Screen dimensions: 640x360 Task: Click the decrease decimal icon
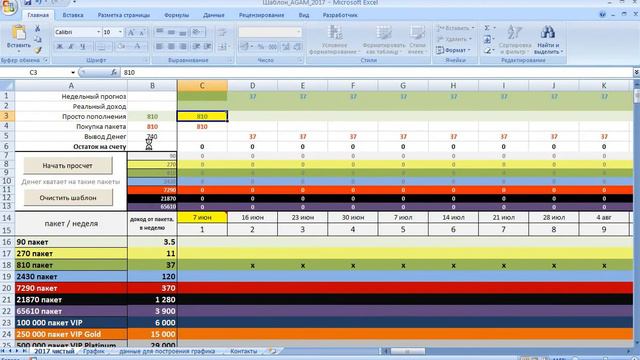pos(298,47)
